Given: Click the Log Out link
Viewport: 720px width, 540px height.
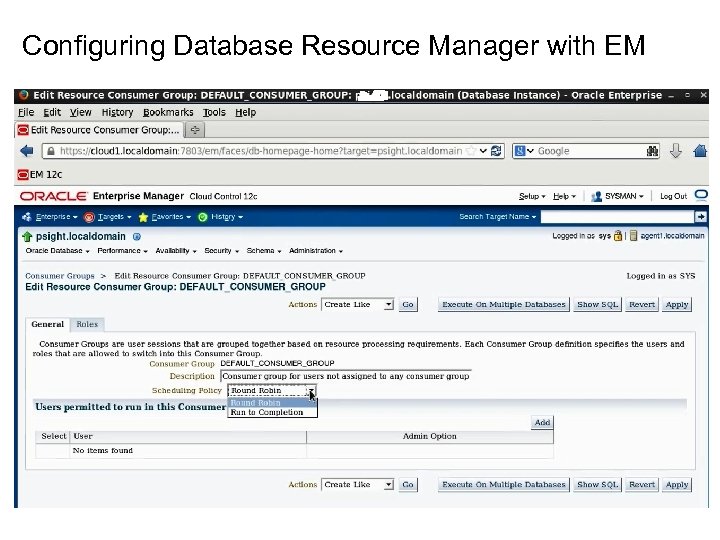Looking at the screenshot, I should pyautogui.click(x=673, y=196).
